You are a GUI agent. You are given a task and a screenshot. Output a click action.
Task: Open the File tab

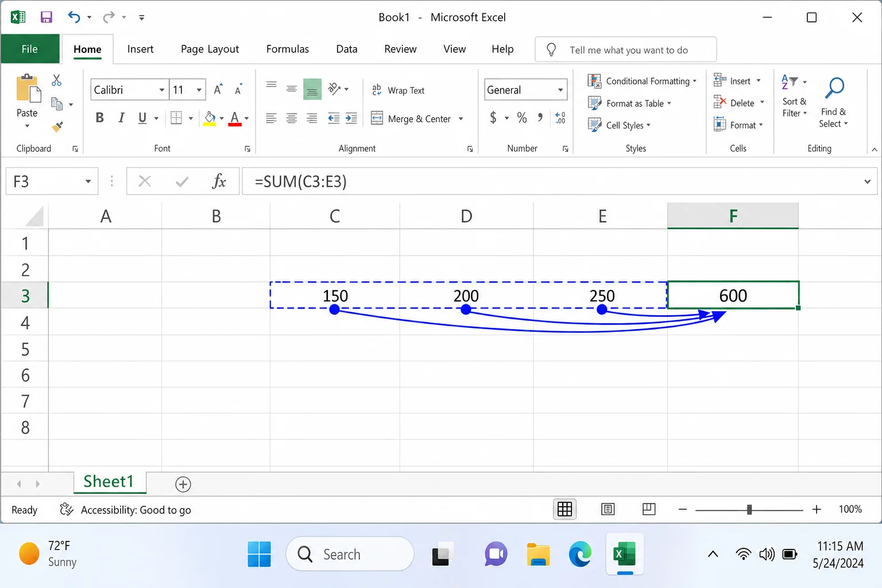tap(30, 49)
